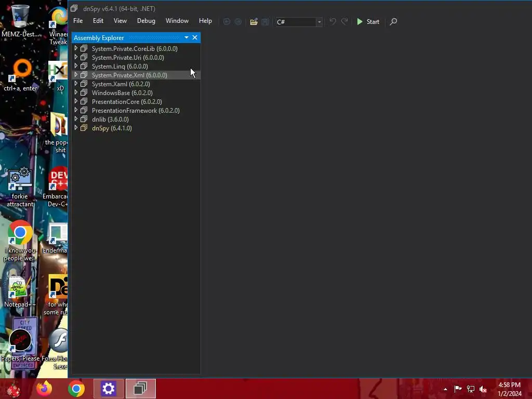The height and width of the screenshot is (399, 532).
Task: Start debugging with the Start button
Action: pos(368,22)
